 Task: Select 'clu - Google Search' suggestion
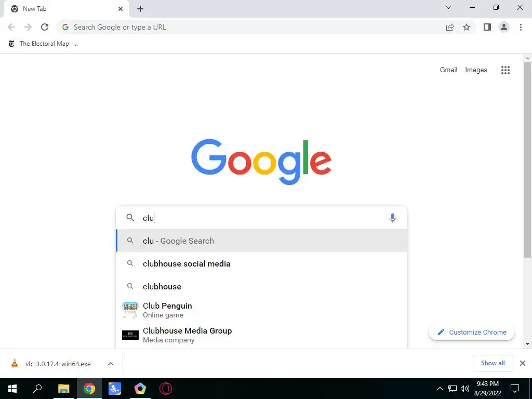(x=262, y=241)
